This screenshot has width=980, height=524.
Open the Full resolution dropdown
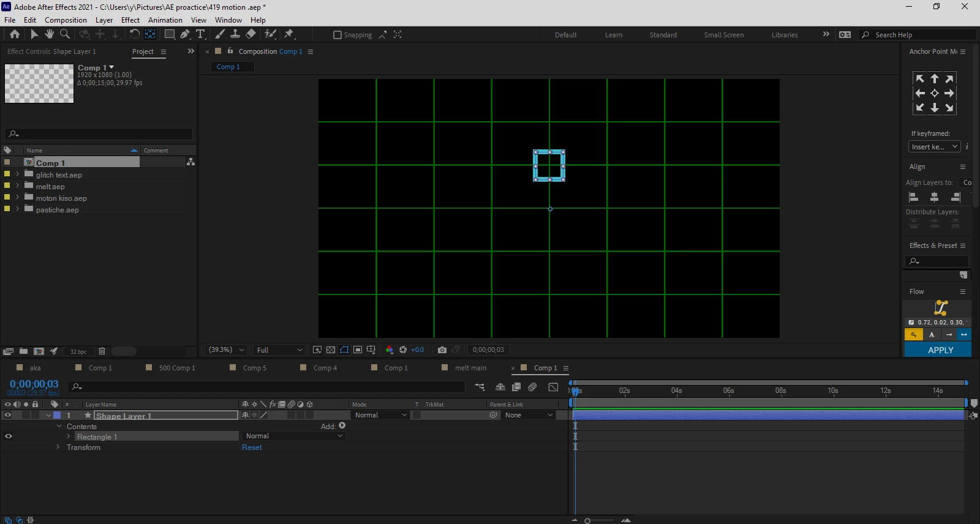279,350
